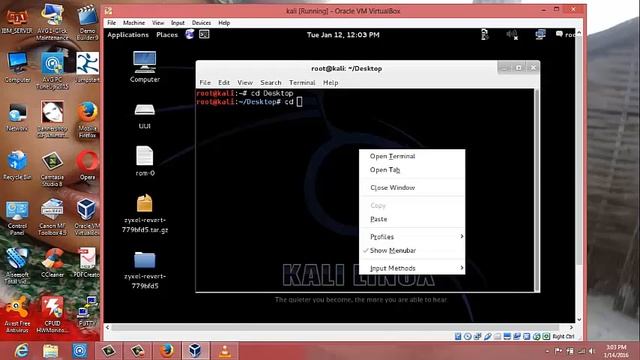Click the muted volume icon in Kali panel
The image size is (640, 360).
tap(512, 35)
